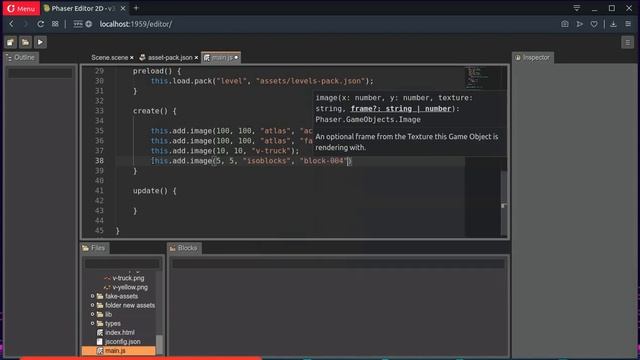Focus the localhost:1959/editor address bar
Image resolution: width=640 pixels, height=360 pixels.
tap(136, 24)
